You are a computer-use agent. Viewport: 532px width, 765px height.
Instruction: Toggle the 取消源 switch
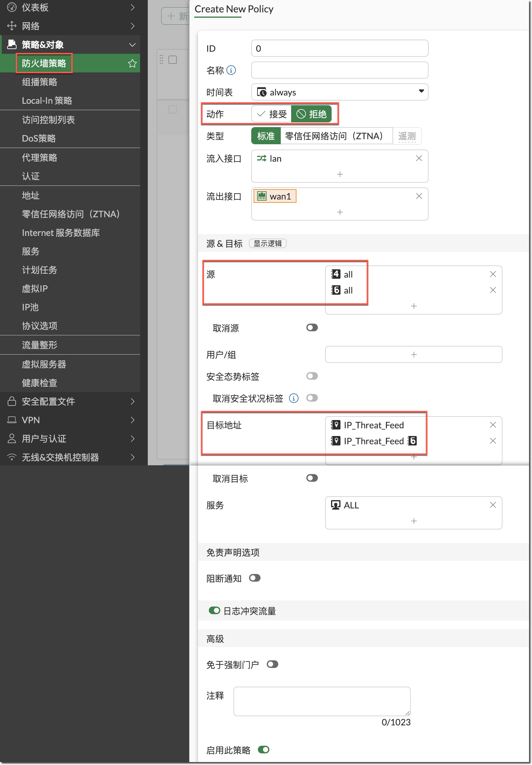point(312,328)
